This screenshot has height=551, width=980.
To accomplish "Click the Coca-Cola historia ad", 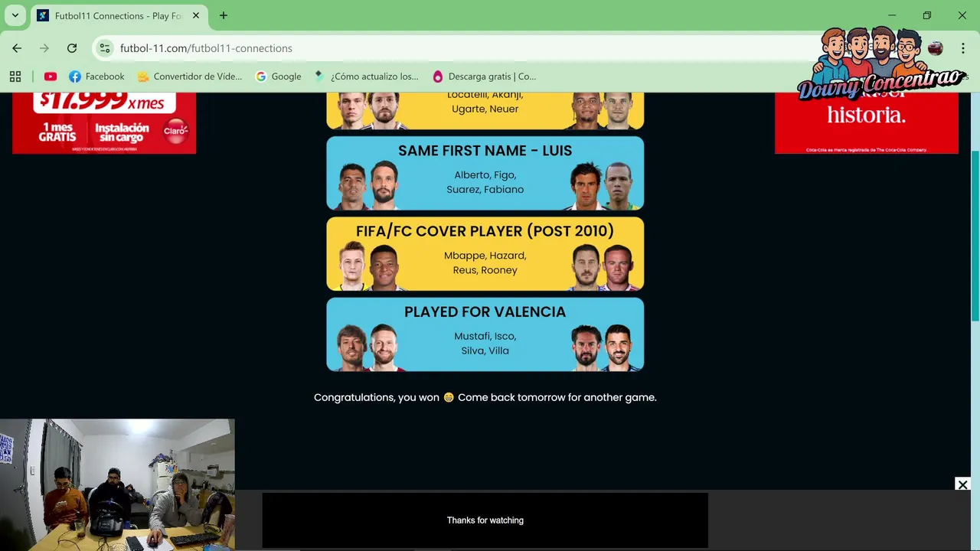I will [x=867, y=122].
